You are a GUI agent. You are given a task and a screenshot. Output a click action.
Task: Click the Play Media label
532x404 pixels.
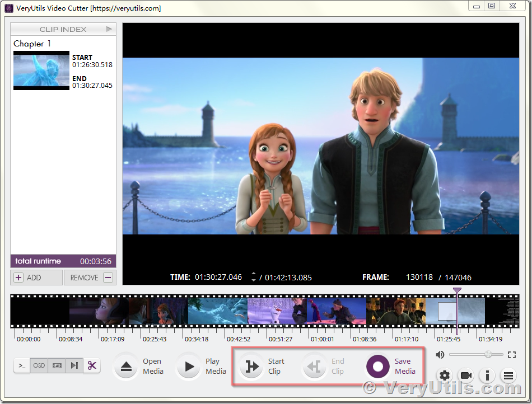216,367
